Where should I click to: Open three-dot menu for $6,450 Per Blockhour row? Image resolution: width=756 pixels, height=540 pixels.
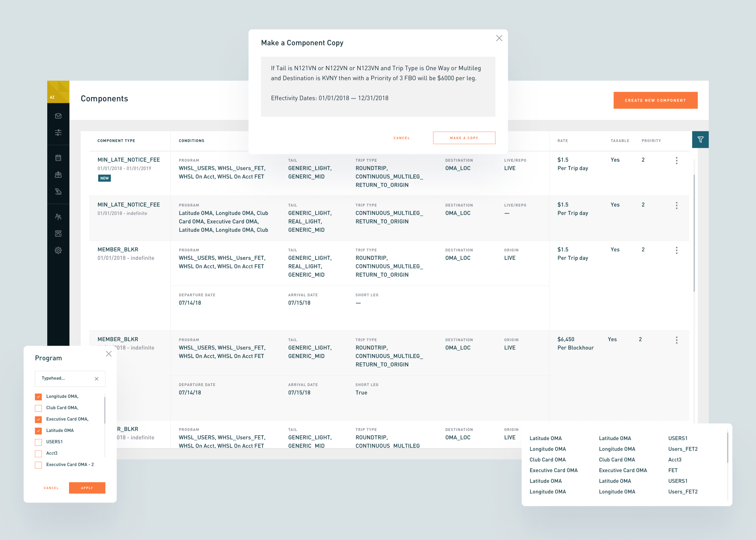pyautogui.click(x=676, y=340)
